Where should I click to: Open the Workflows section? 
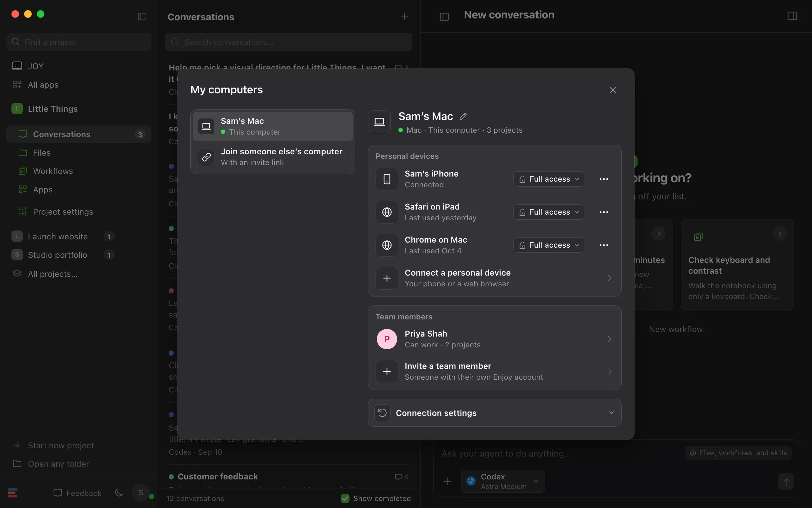pos(79,171)
